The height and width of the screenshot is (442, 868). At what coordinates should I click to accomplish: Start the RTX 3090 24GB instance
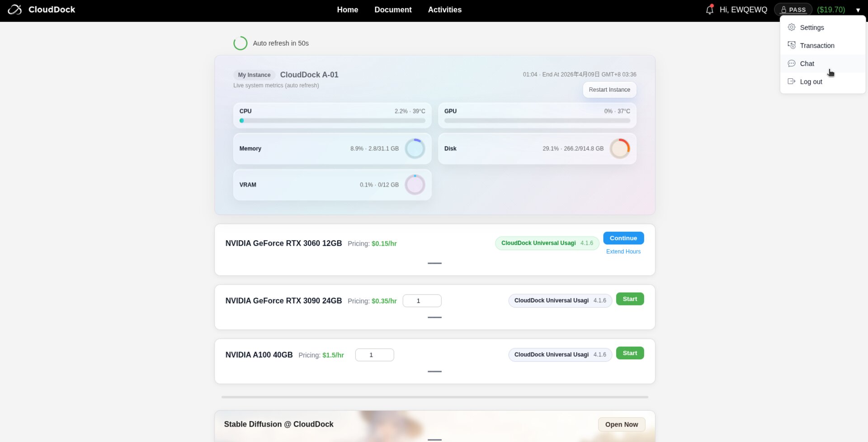(x=630, y=299)
